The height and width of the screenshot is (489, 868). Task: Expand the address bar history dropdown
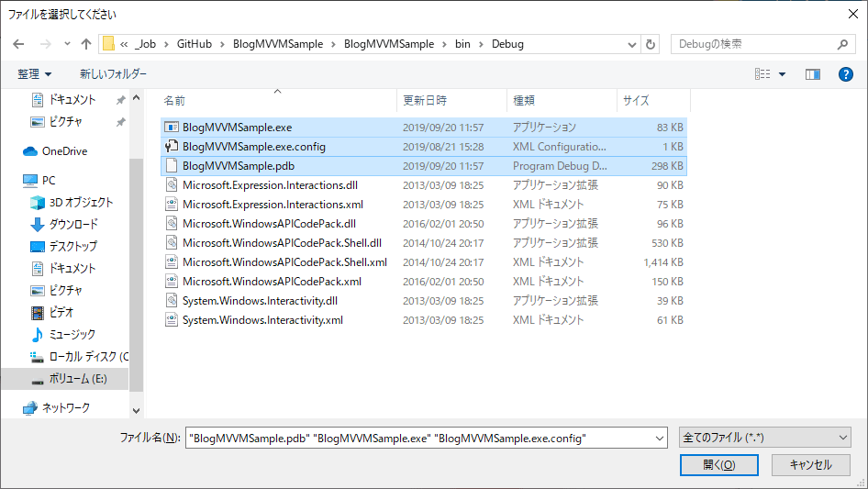pyautogui.click(x=631, y=44)
